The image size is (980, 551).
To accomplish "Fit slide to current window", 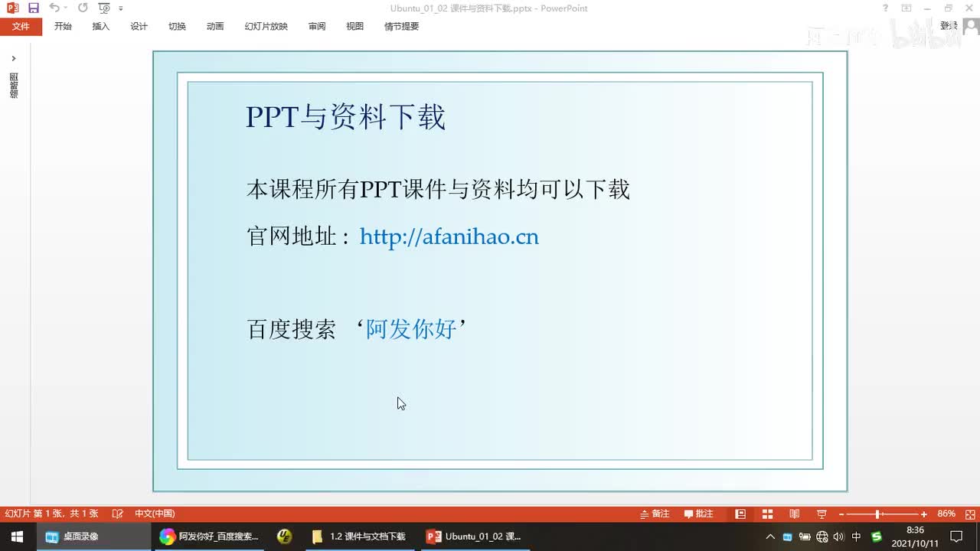I will (969, 514).
